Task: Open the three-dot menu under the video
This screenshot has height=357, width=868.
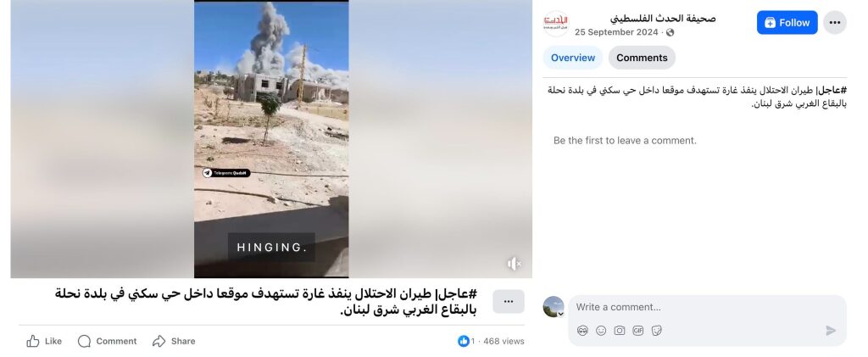Action: tap(509, 302)
